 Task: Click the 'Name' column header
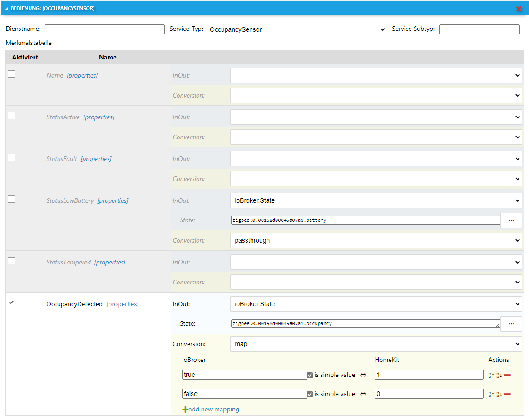[x=108, y=58]
